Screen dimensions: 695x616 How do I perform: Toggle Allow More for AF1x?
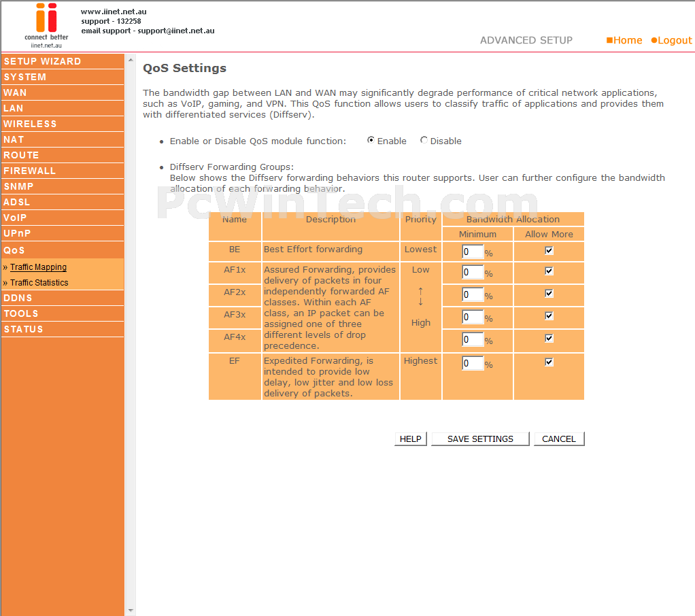549,271
